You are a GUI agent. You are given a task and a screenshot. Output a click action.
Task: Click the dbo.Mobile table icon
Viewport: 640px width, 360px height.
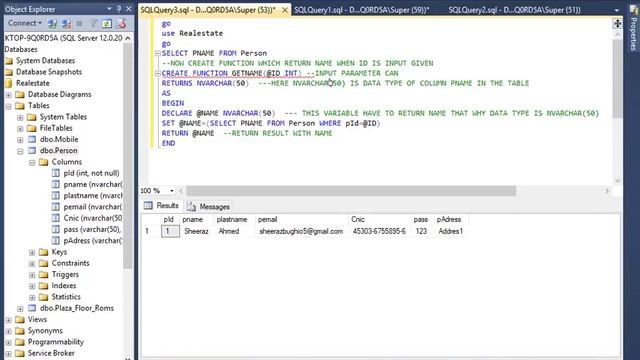[x=32, y=139]
